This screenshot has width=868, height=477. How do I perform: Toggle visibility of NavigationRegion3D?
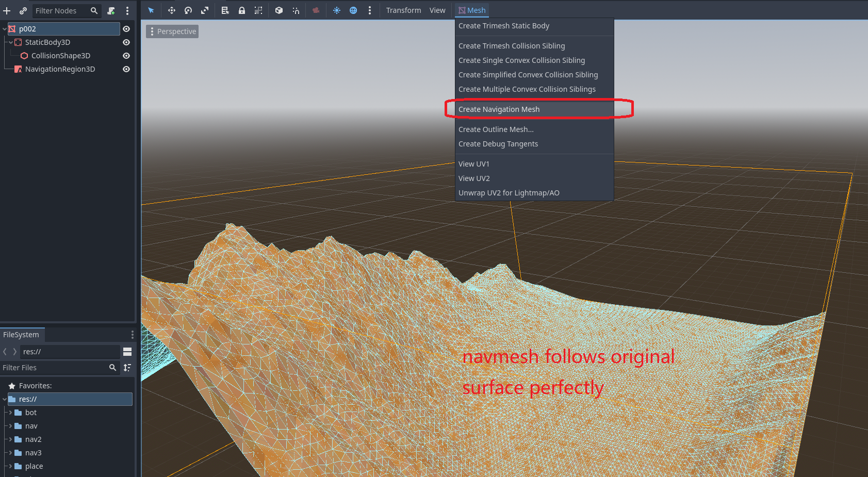pos(126,69)
